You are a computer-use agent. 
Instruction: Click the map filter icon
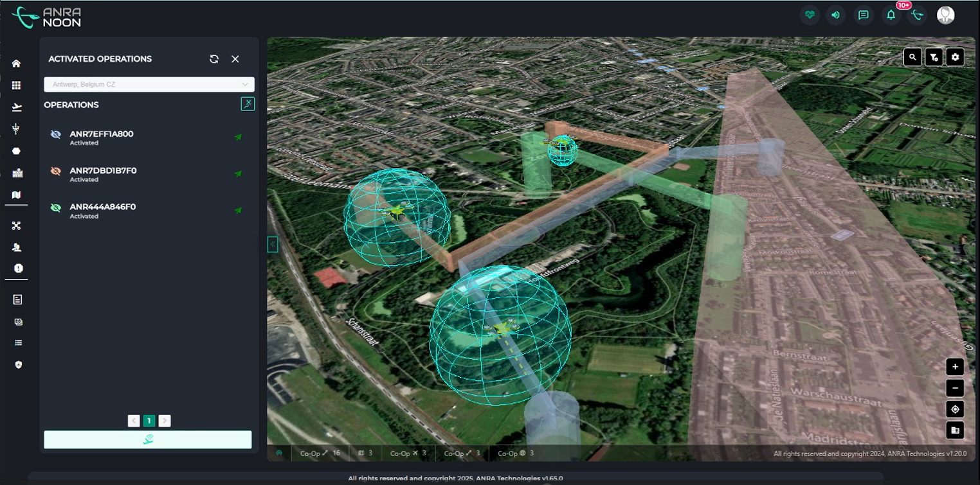pos(934,57)
